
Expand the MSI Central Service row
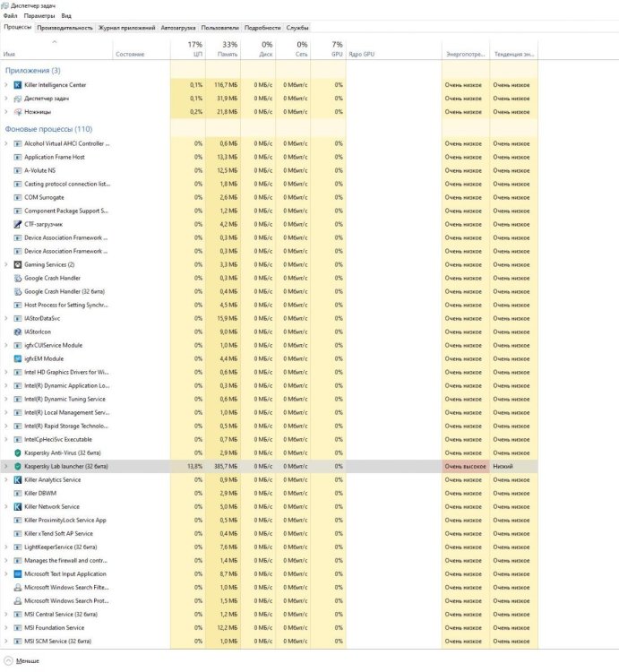coord(6,614)
